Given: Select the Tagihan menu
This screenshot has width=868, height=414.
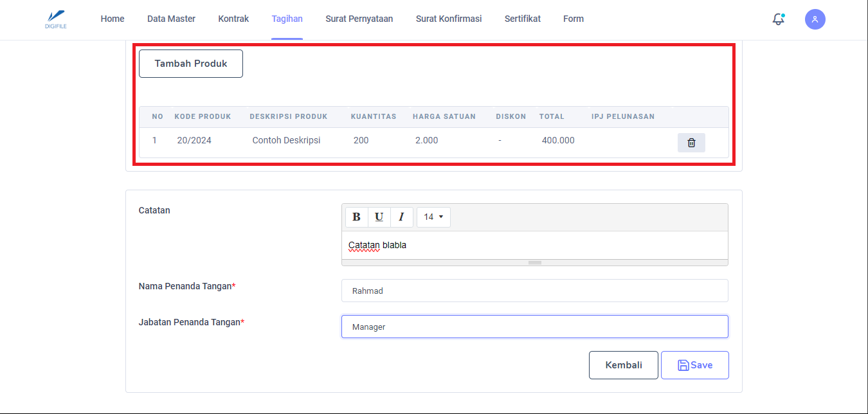Looking at the screenshot, I should point(287,19).
